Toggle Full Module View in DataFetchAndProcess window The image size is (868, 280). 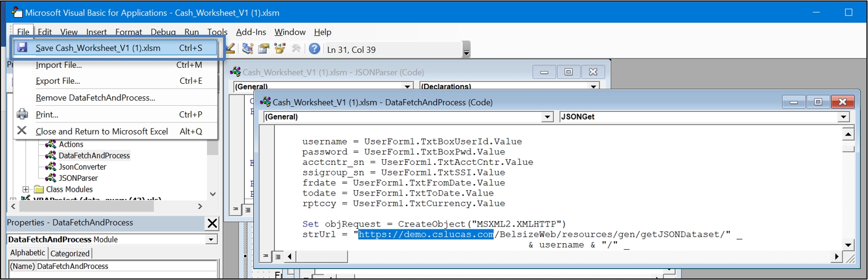pyautogui.click(x=278, y=256)
